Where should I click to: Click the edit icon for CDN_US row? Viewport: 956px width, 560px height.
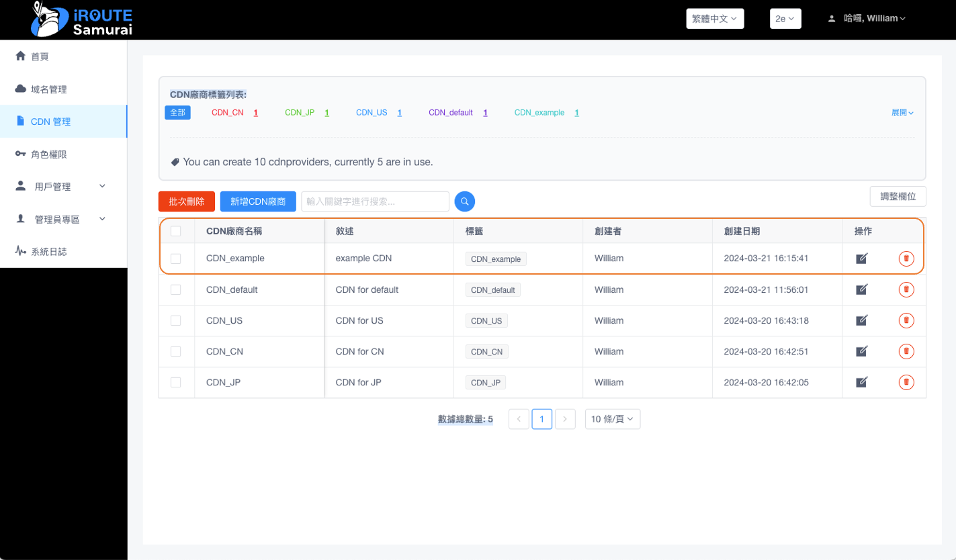(x=861, y=320)
